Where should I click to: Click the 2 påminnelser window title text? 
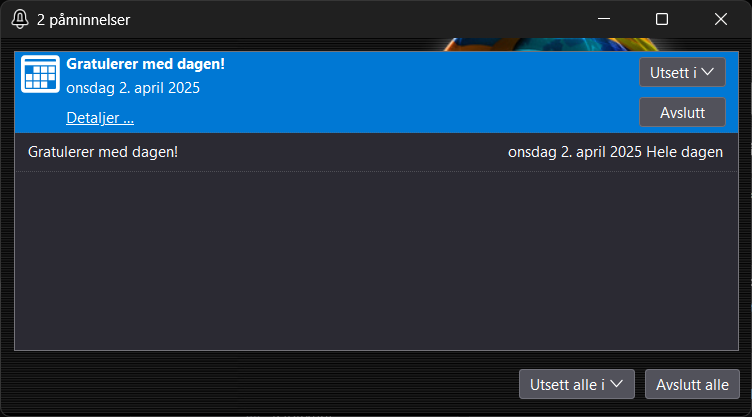click(x=83, y=20)
